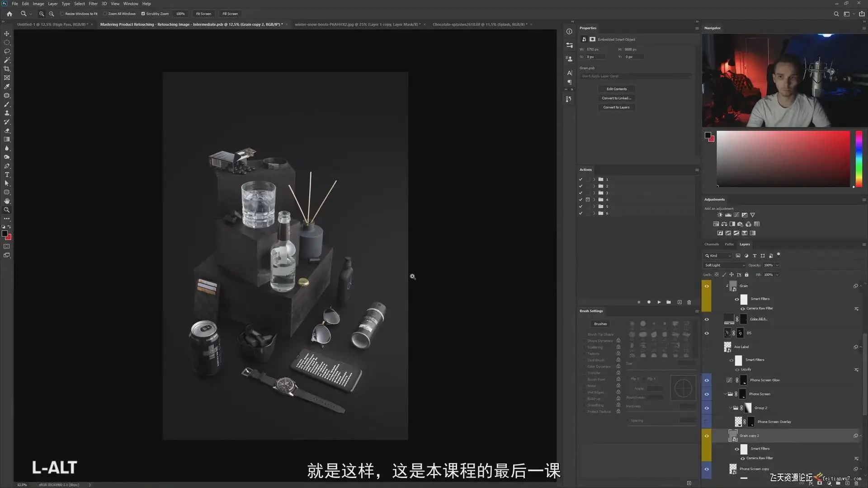
Task: Select the Crop tool
Action: pos(7,69)
